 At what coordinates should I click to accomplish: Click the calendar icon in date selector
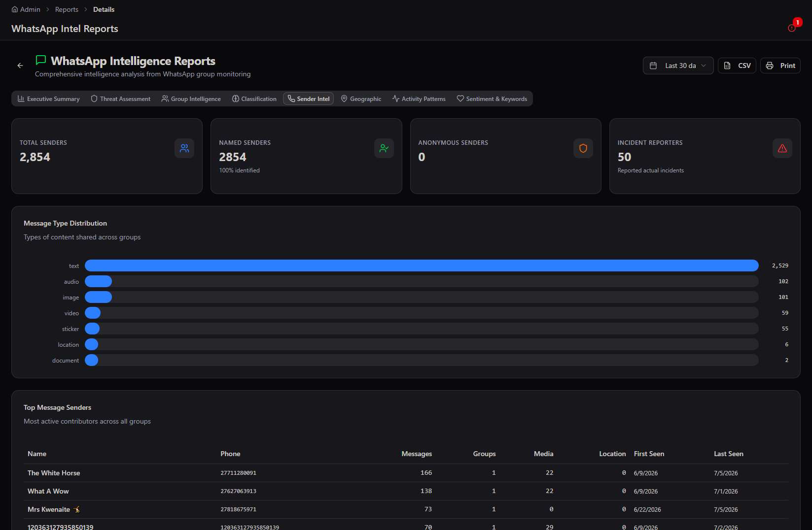(x=653, y=66)
